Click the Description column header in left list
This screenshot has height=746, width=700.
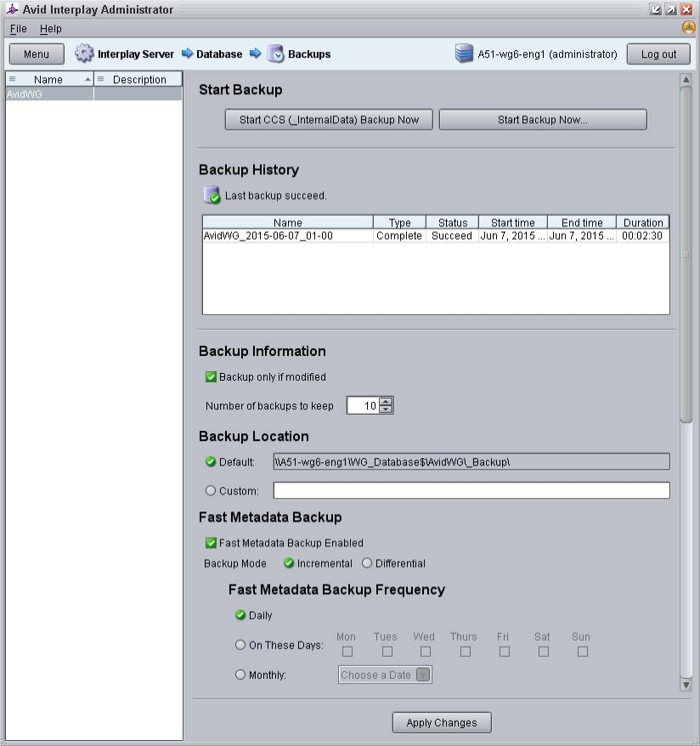point(138,80)
